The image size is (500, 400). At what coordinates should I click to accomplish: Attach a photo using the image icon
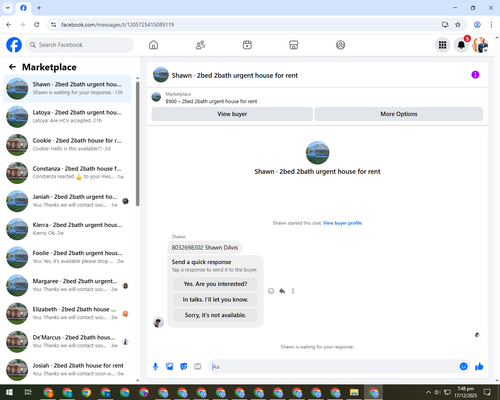pyautogui.click(x=170, y=367)
